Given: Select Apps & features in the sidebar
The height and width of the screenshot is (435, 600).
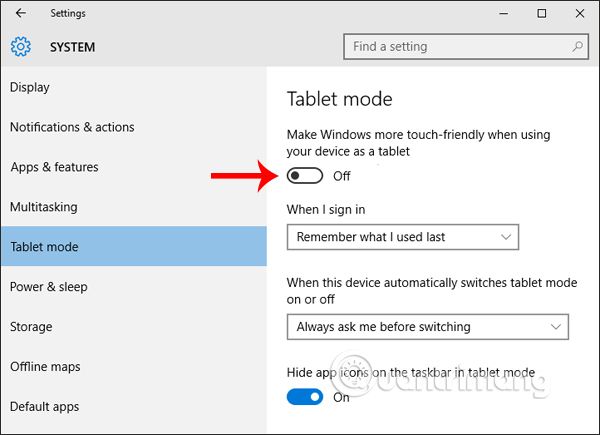Looking at the screenshot, I should coord(134,167).
